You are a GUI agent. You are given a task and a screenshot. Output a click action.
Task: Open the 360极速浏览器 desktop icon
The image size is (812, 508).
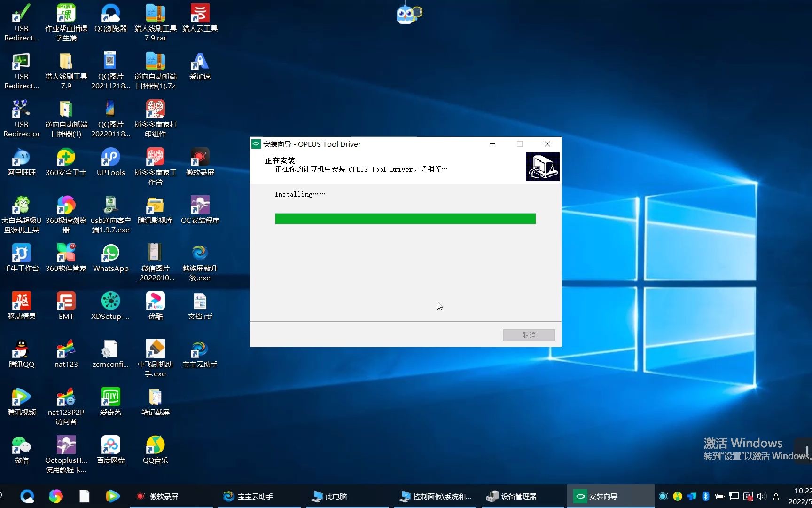pos(66,214)
